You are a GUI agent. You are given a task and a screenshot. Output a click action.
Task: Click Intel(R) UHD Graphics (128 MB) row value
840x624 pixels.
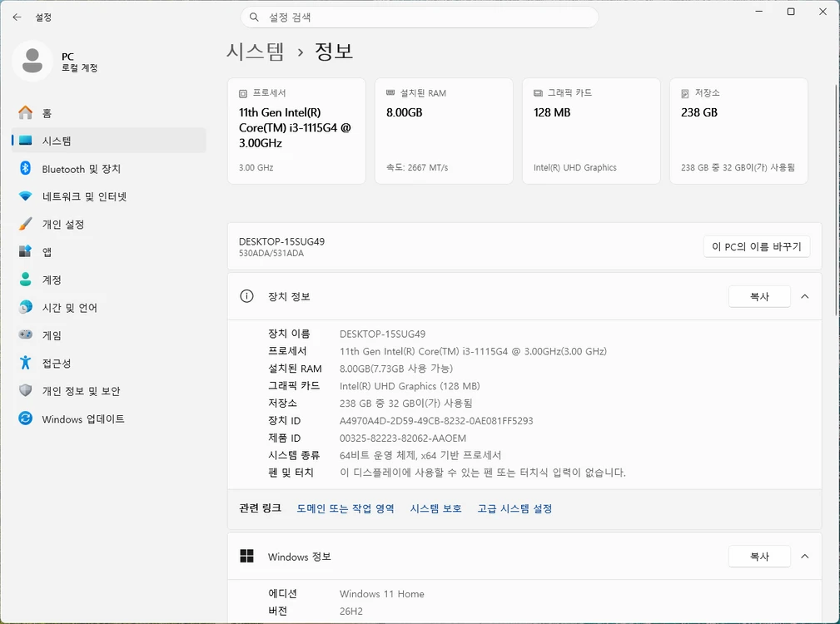410,386
